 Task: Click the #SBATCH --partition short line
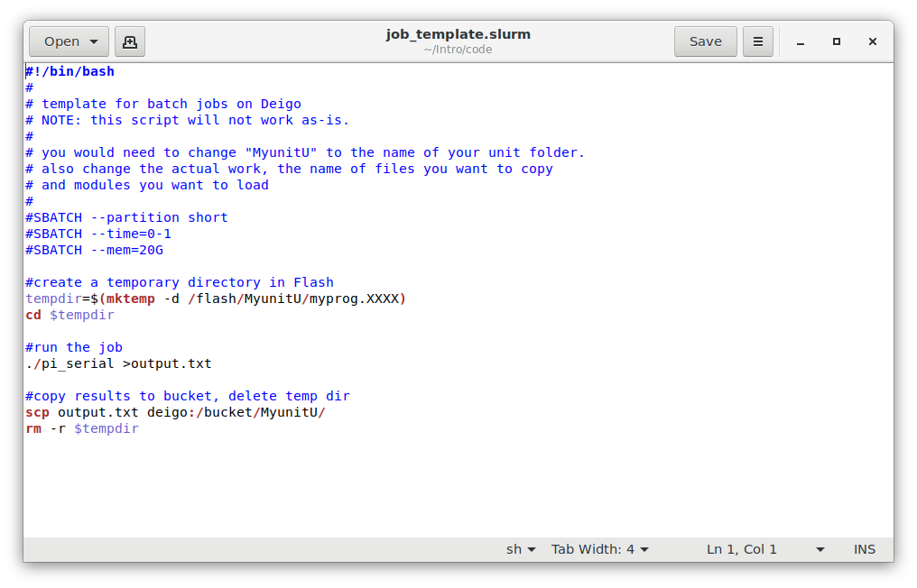[125, 216]
